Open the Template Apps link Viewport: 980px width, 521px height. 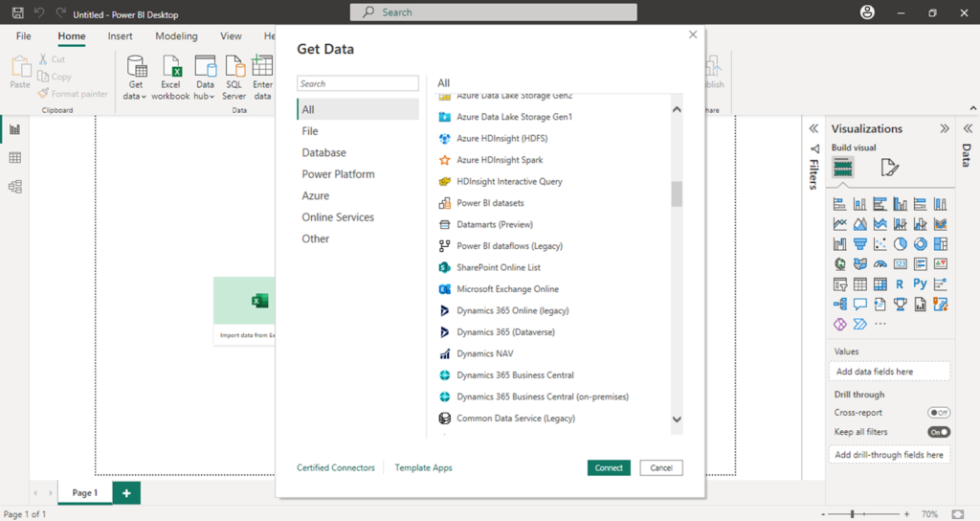coord(423,467)
